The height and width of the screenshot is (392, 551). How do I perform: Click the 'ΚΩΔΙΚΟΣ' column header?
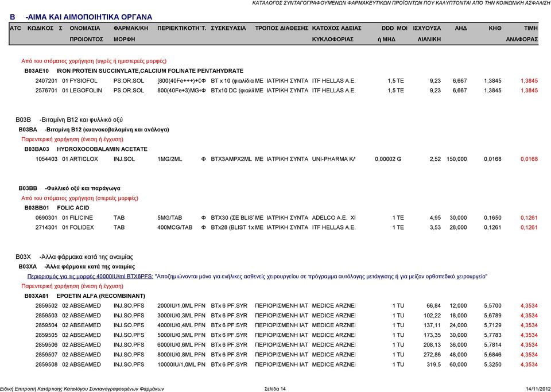pos(40,28)
